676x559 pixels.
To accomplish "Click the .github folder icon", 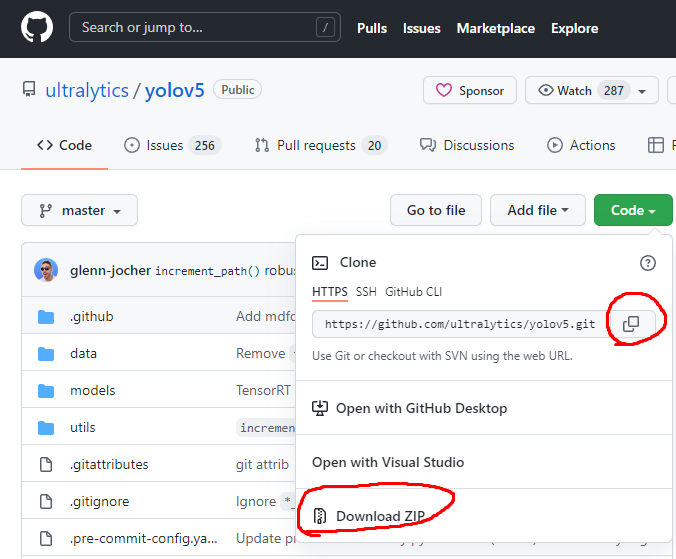I will tap(46, 317).
